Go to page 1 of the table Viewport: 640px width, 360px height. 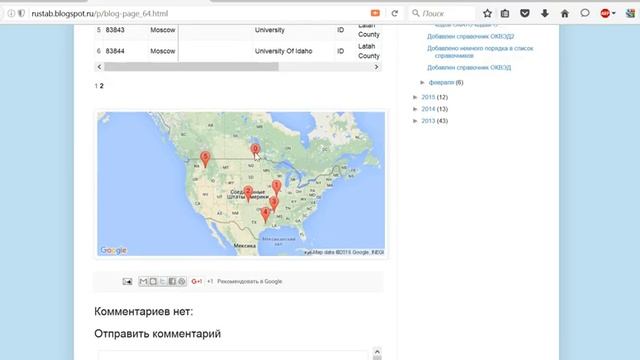pyautogui.click(x=96, y=86)
